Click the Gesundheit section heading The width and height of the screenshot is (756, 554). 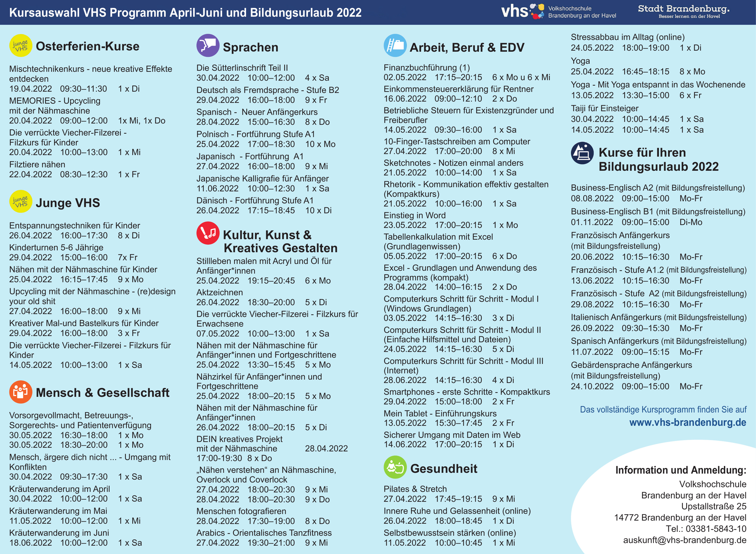444,468
